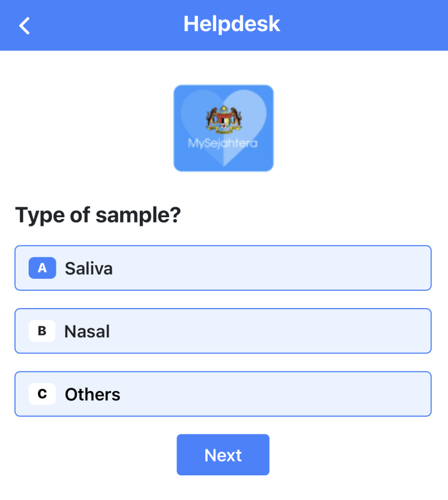Pick the Others sample option
Screen dimensions: 448x500
coord(223,394)
